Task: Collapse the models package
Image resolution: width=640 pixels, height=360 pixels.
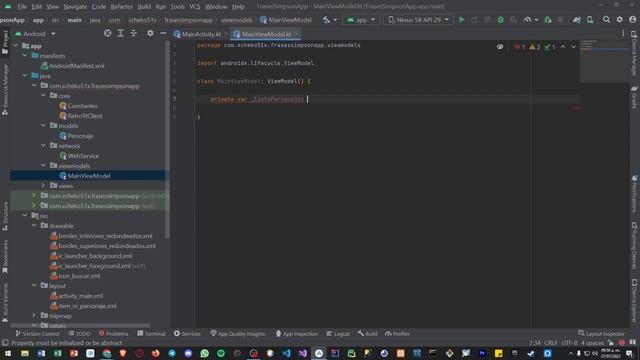Action: point(44,126)
